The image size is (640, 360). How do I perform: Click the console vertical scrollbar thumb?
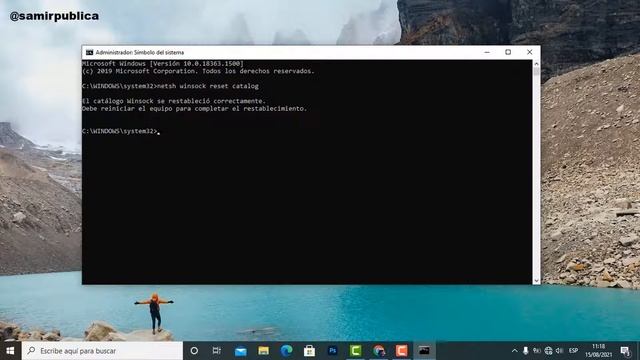(x=536, y=71)
